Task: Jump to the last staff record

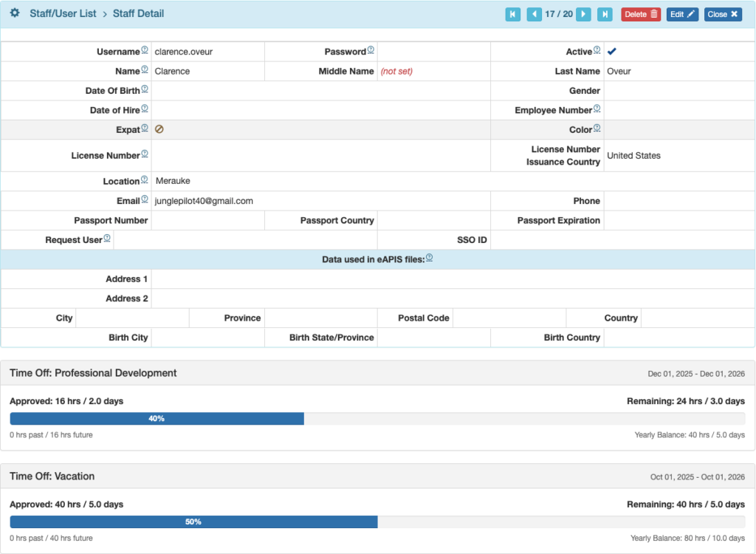Action: [605, 14]
